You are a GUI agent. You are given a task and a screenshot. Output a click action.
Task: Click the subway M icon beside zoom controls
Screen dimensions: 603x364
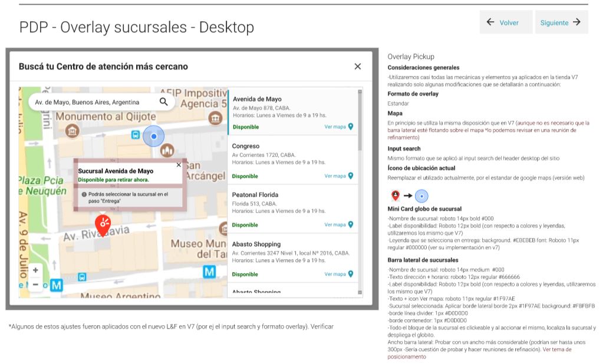click(57, 285)
